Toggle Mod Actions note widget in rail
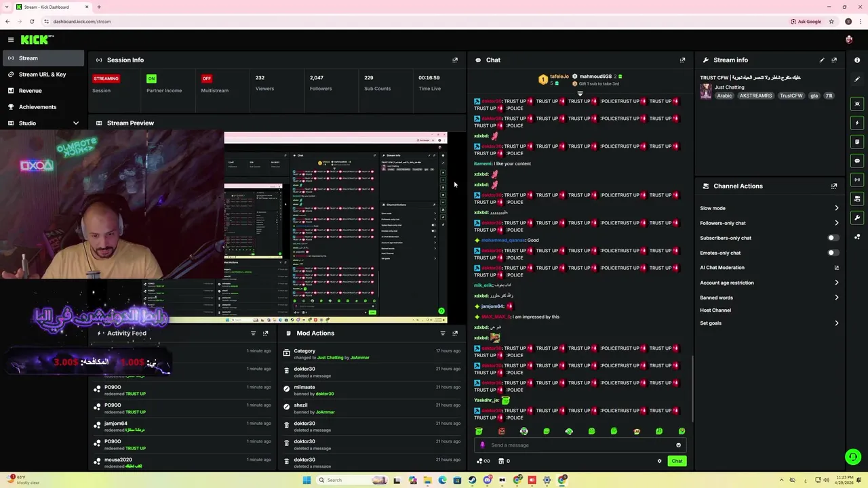This screenshot has height=488, width=868. 857,142
